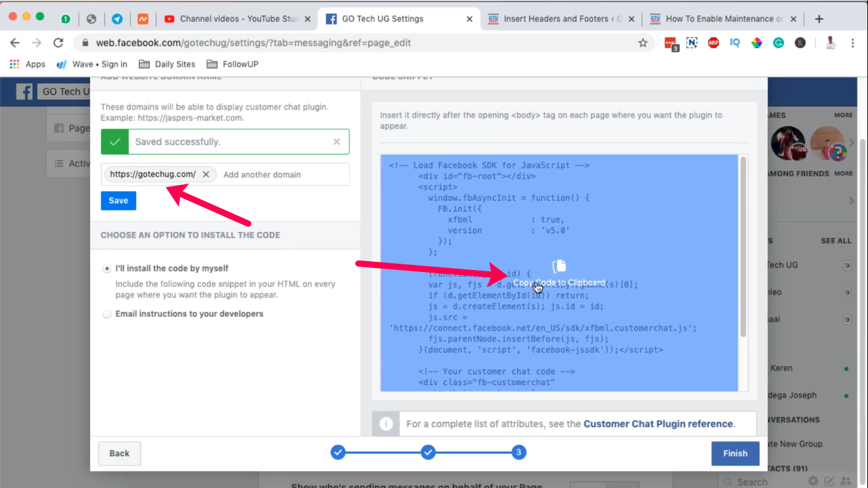Viewport: 868px width, 488px height.
Task: Click the pinned globe tab
Action: coord(92,19)
